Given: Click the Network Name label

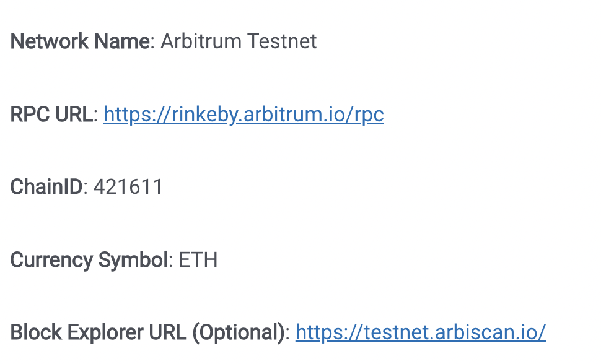Looking at the screenshot, I should 80,41.
